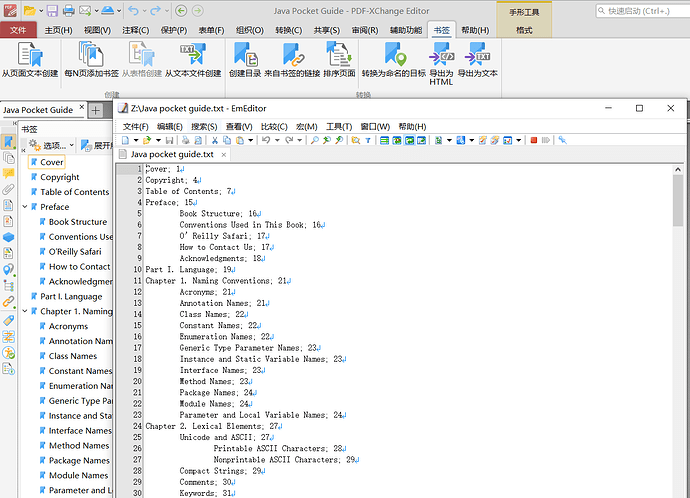Open the 文件 tab in PDF-XChange
Viewport: 690px width, 498px height.
pos(18,30)
